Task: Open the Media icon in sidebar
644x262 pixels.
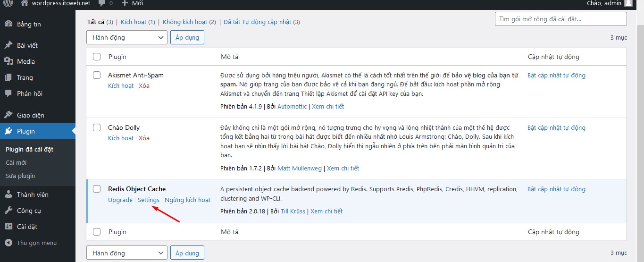Action: point(8,61)
